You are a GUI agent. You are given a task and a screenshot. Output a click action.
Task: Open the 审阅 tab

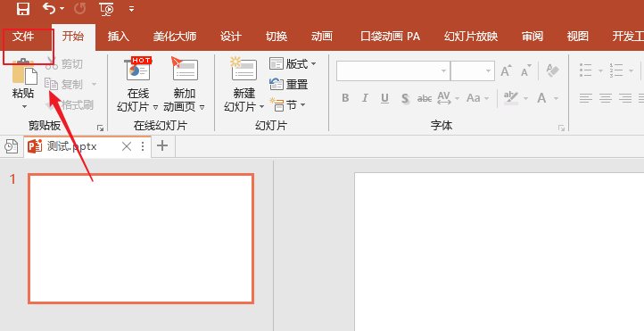[x=533, y=37]
